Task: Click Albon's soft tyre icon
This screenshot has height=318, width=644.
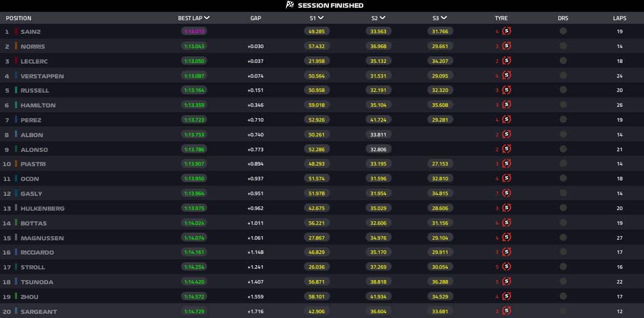Action: click(506, 134)
